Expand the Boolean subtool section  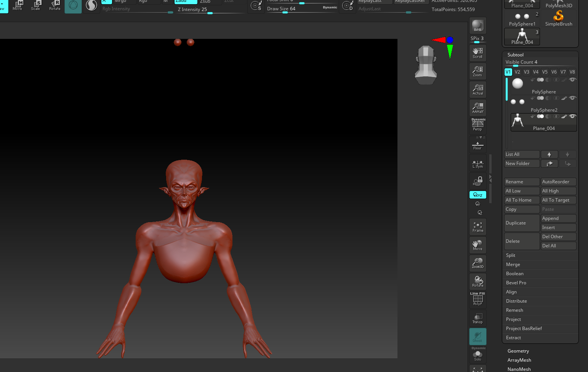(514, 274)
